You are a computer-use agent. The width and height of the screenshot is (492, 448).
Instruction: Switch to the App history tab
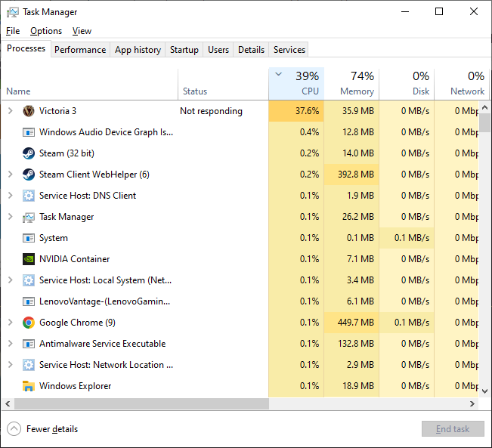click(x=138, y=50)
